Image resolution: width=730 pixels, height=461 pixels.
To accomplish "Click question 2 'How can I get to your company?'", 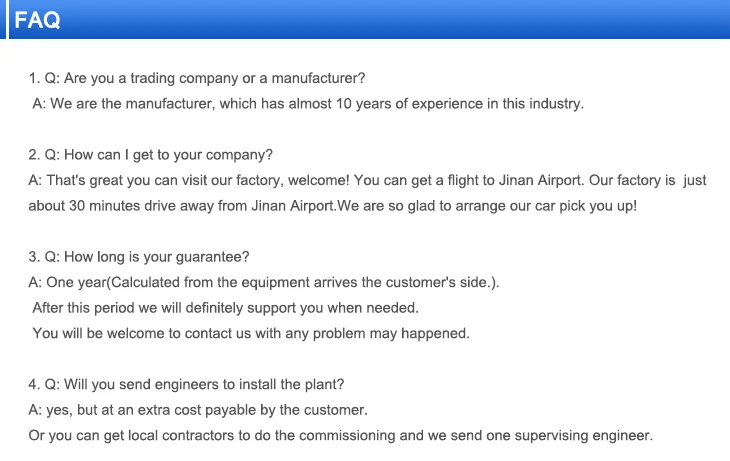I will point(151,155).
